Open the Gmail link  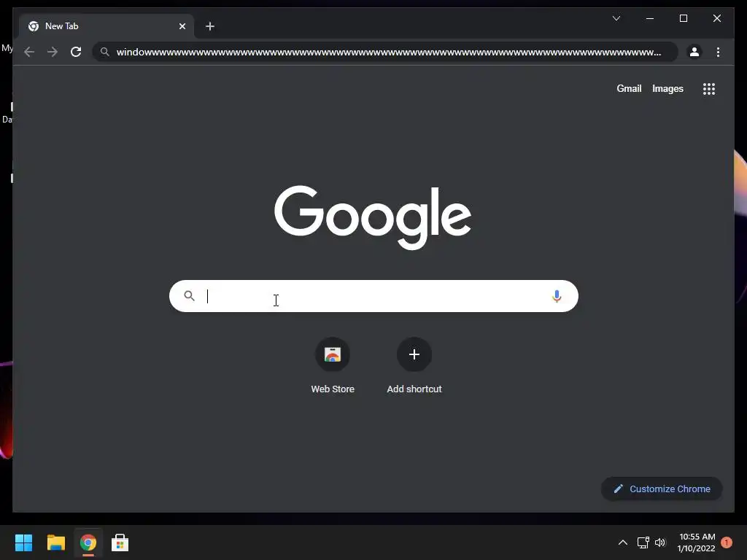pos(629,88)
